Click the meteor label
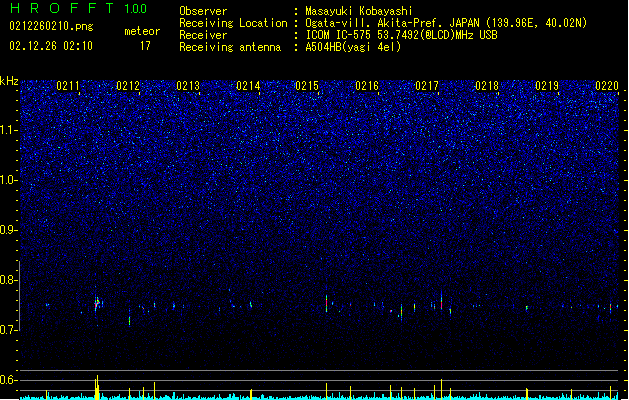This screenshot has width=629, height=400. [x=142, y=31]
